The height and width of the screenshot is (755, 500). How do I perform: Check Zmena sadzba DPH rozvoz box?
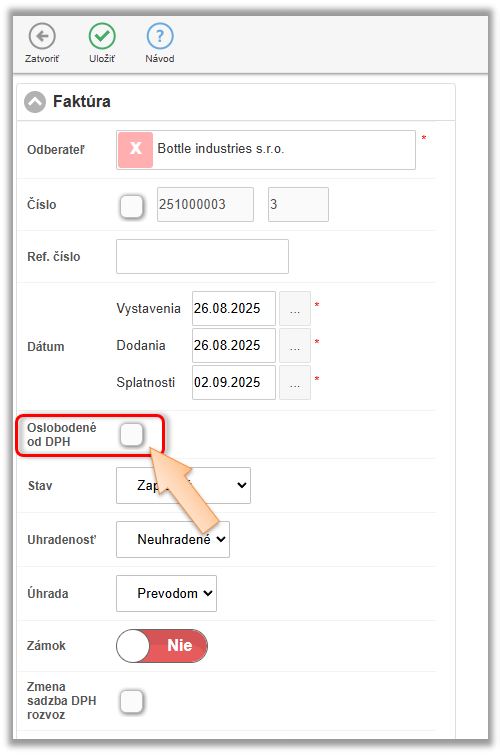[x=132, y=701]
